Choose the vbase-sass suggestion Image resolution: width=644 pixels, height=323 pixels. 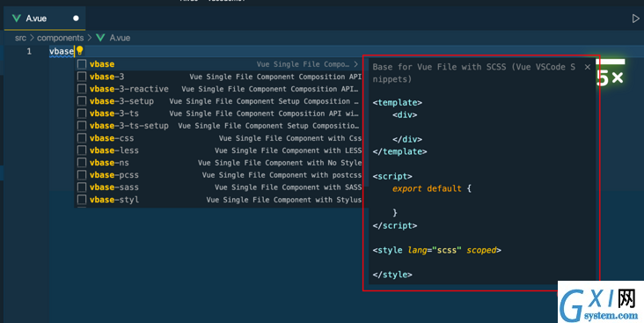pos(219,187)
